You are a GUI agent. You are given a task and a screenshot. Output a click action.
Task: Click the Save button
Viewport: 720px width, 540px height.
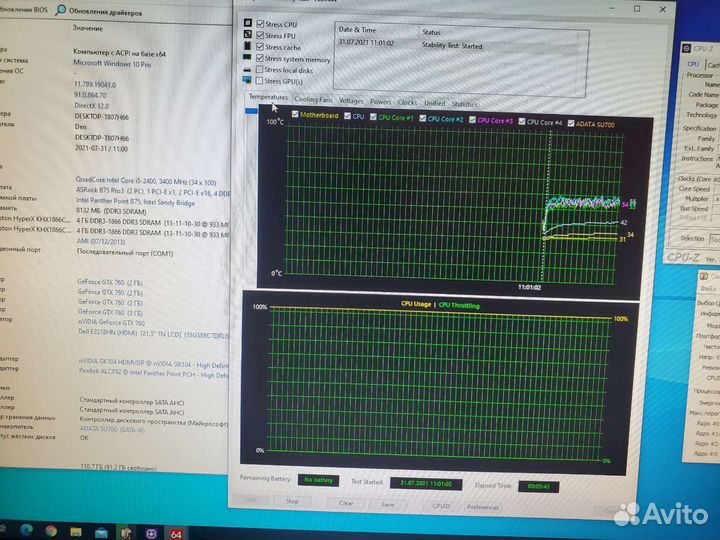[388, 504]
